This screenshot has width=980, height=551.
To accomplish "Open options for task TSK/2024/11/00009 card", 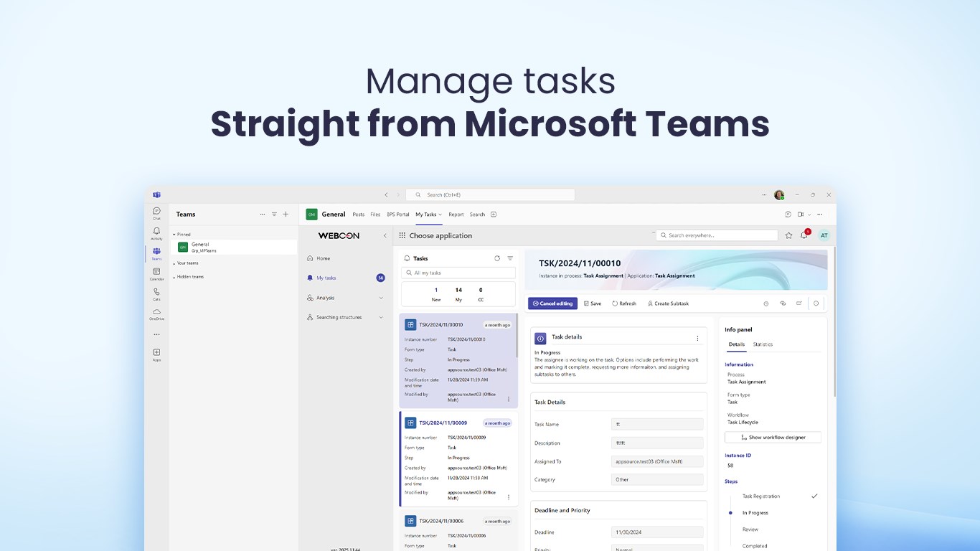I will click(x=509, y=496).
